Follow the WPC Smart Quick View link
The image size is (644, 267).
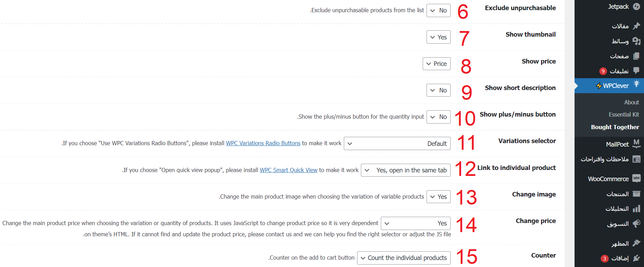pos(288,170)
